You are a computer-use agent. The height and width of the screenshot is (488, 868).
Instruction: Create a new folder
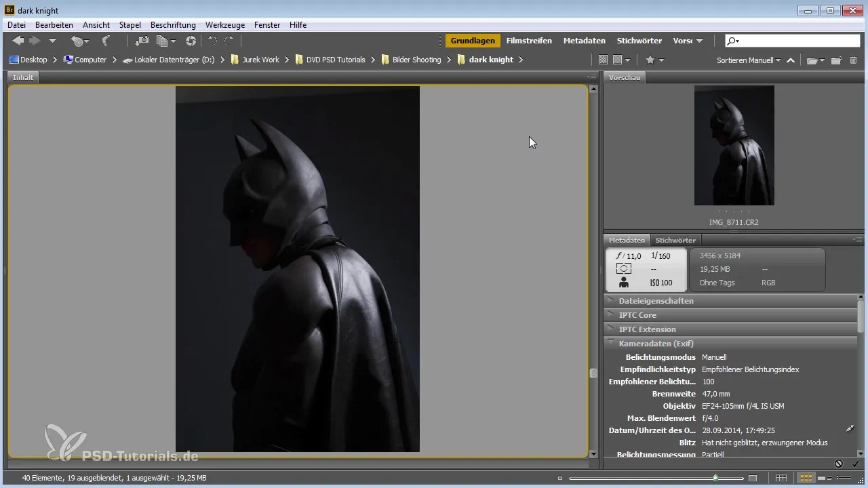coord(837,60)
